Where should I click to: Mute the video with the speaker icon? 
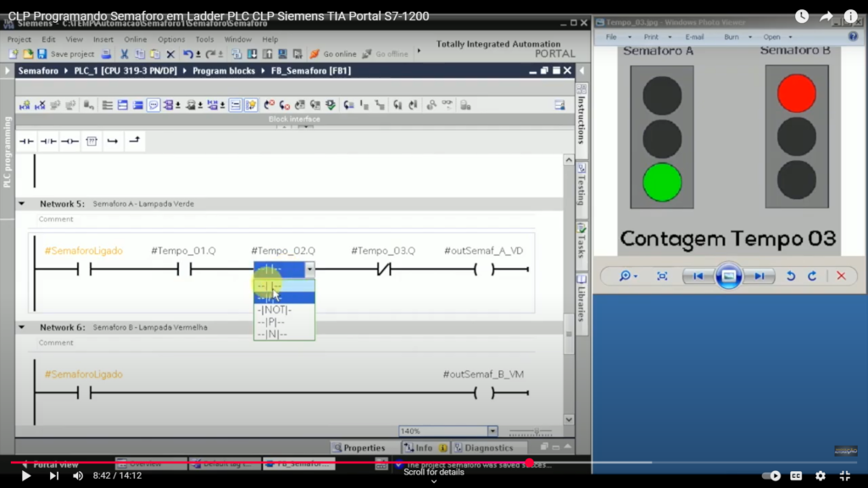tap(78, 475)
